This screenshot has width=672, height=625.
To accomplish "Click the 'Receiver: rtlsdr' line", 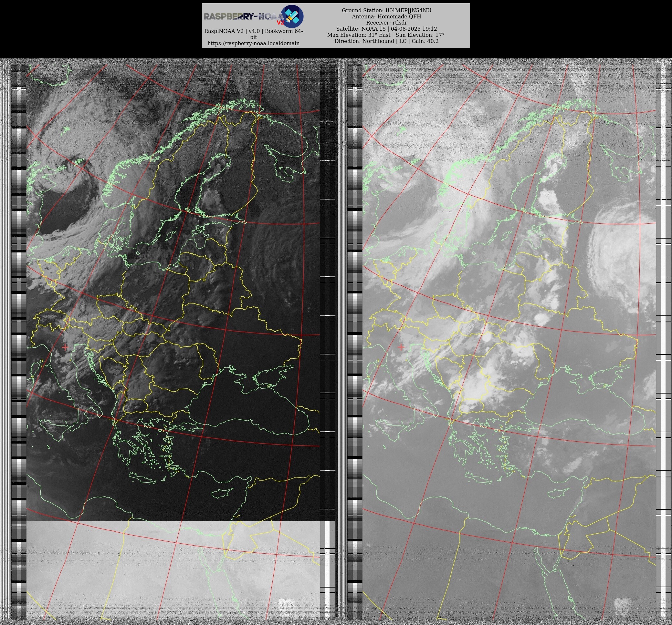I will (386, 23).
